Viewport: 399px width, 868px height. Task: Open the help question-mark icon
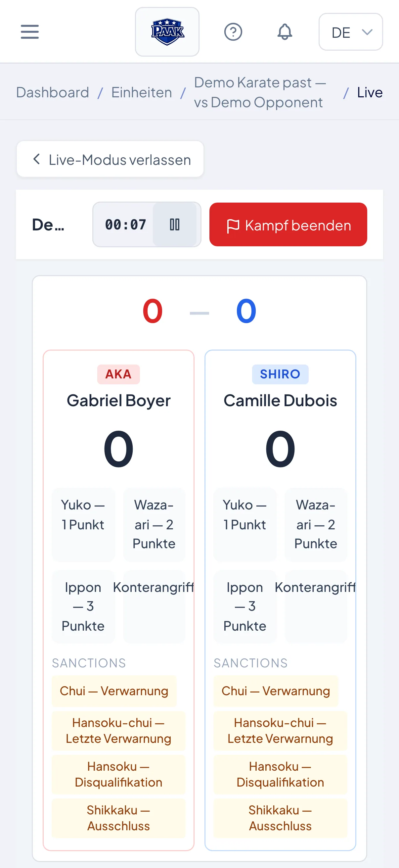coord(233,32)
